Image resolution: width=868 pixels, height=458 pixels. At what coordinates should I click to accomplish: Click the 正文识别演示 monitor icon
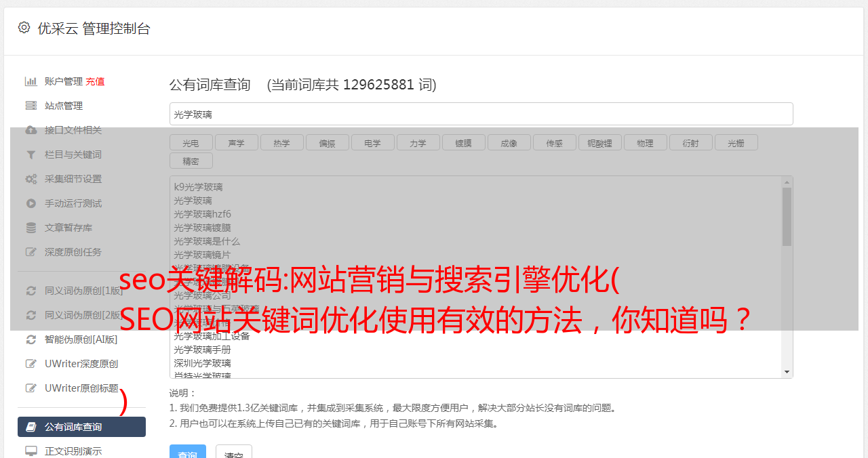tap(31, 451)
